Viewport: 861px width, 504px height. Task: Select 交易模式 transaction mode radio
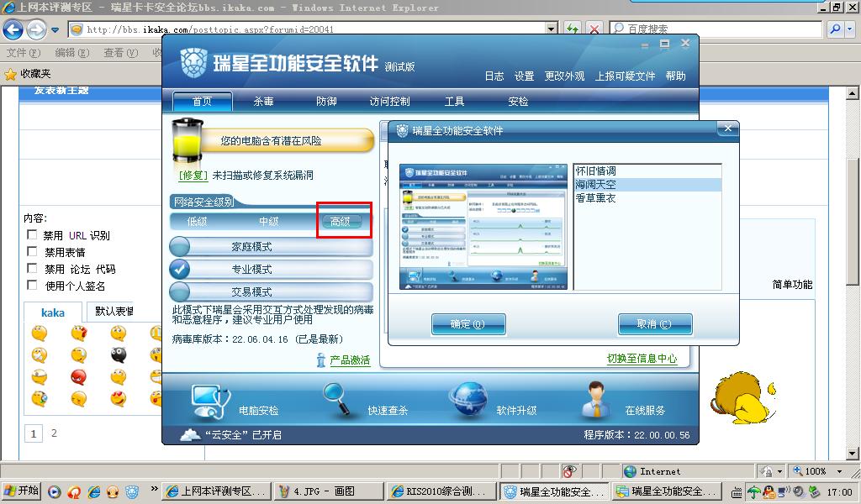click(180, 291)
